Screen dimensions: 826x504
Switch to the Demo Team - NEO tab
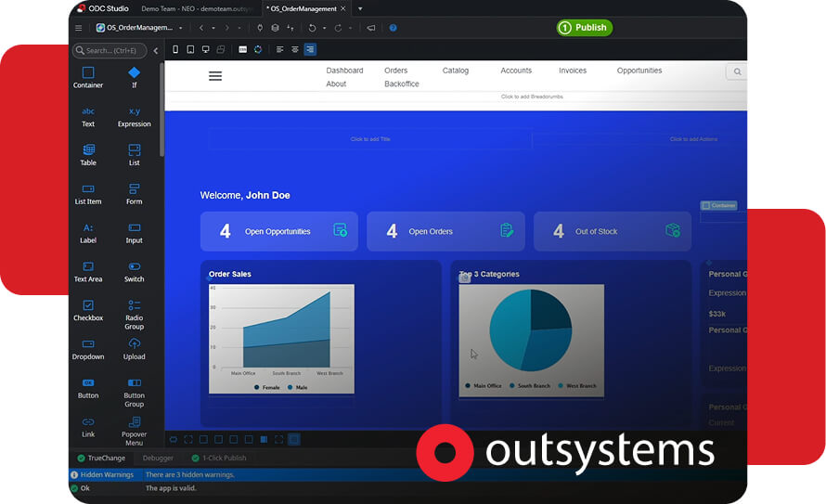[x=197, y=8]
